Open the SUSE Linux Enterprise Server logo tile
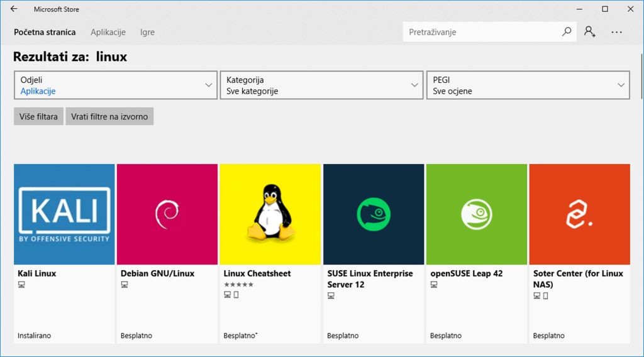The height and width of the screenshot is (357, 644). tap(374, 214)
